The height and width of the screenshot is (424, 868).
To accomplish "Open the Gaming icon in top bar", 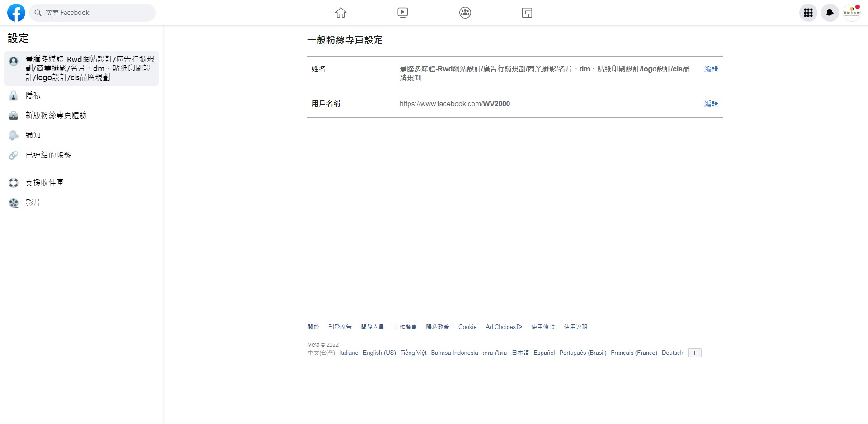I will [x=527, y=13].
